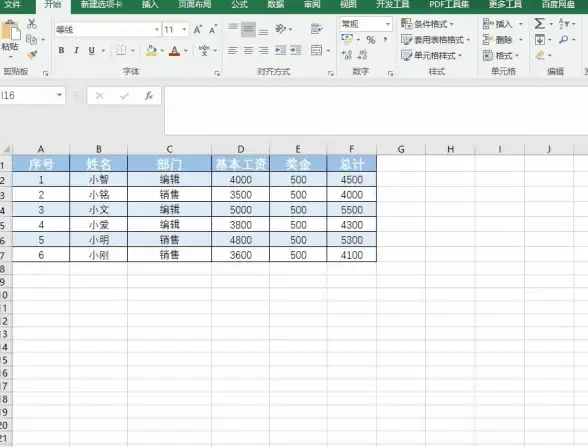Expand the Name Box dropdown arrow
Screen dimensions: 588x447
(59, 95)
